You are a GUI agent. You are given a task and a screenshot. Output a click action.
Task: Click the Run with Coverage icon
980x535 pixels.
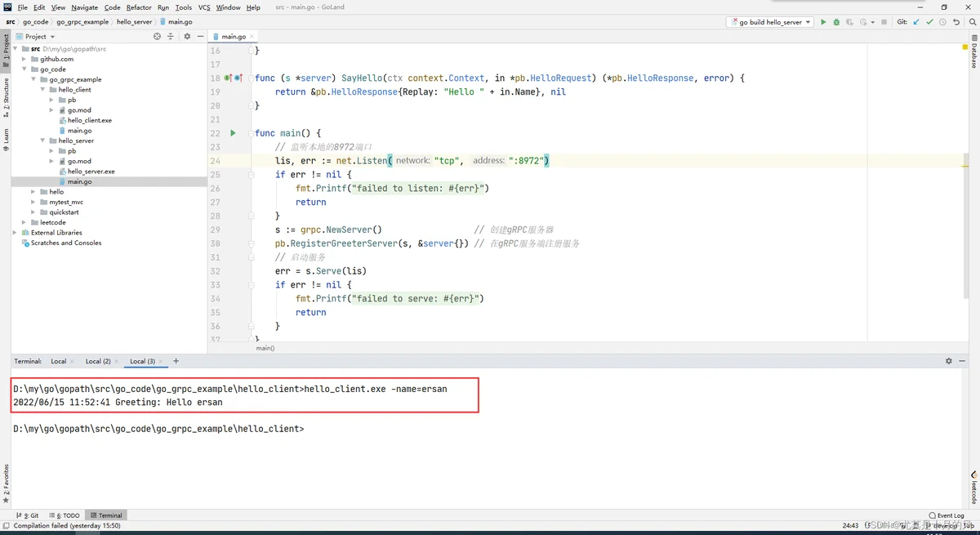coord(849,22)
